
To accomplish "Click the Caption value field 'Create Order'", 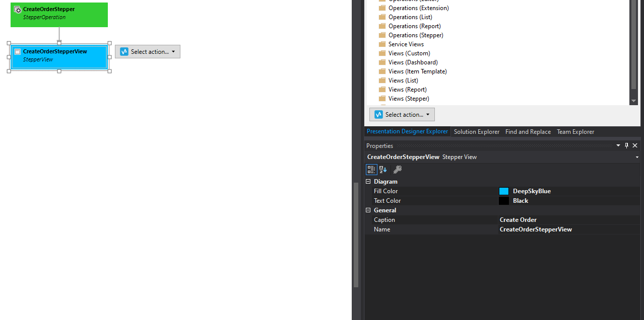I will pyautogui.click(x=569, y=220).
